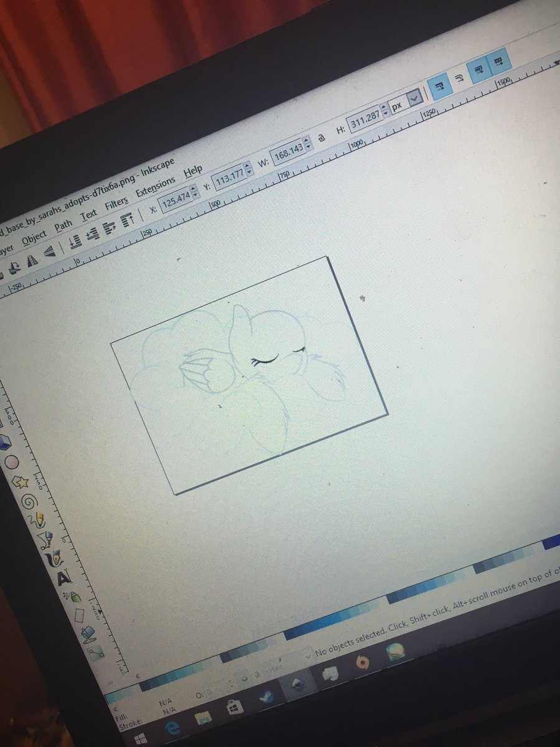Expand the hidden toolbox items chevron

[110, 683]
